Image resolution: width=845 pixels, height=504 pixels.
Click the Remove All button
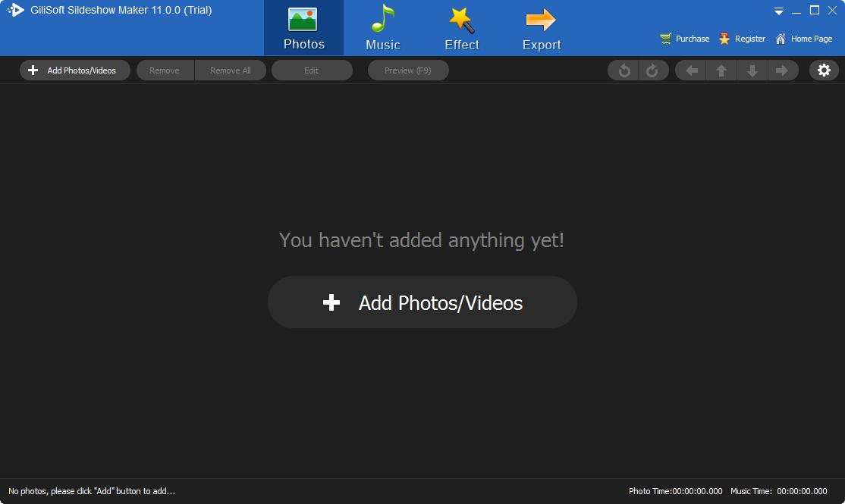click(x=230, y=70)
